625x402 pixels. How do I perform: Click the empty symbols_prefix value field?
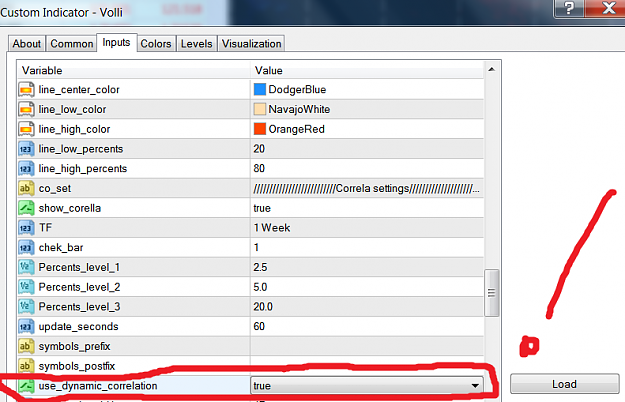(x=367, y=346)
